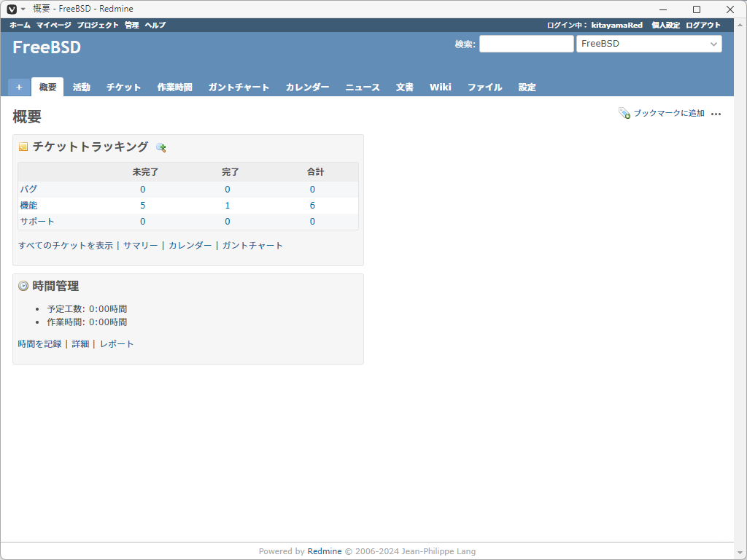Switch to the 文書 tab
Image resolution: width=747 pixels, height=560 pixels.
point(404,87)
